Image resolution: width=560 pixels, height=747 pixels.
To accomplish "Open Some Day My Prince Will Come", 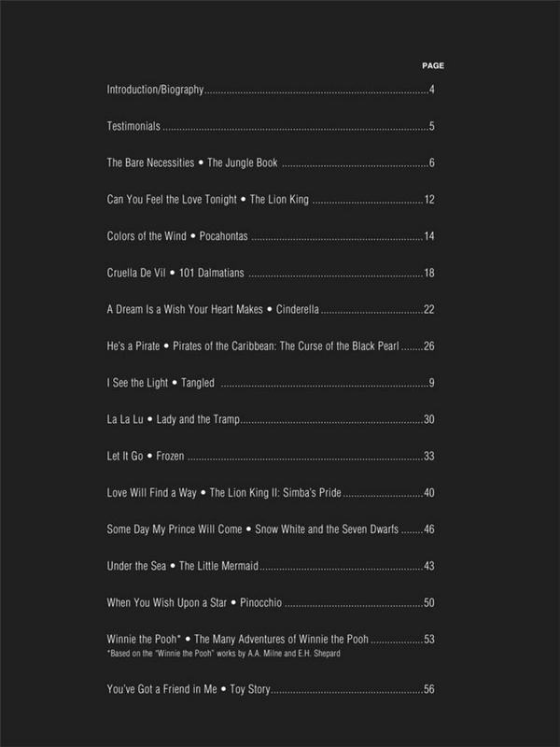I will (x=252, y=529).
